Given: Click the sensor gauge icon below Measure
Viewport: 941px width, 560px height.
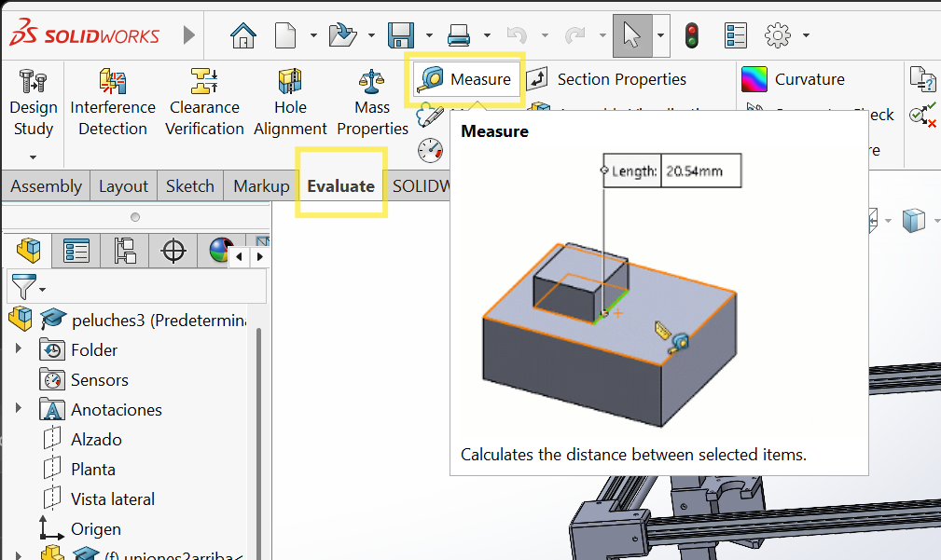Looking at the screenshot, I should pyautogui.click(x=430, y=150).
